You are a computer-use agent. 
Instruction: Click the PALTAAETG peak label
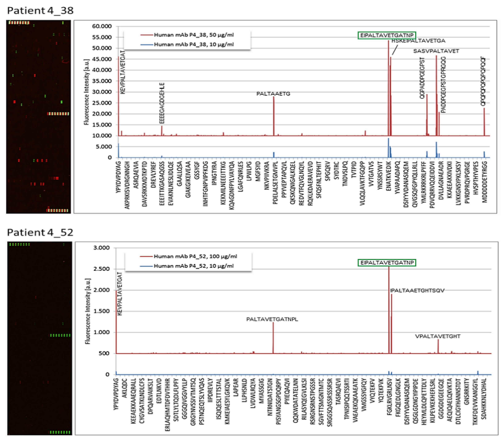(x=273, y=94)
